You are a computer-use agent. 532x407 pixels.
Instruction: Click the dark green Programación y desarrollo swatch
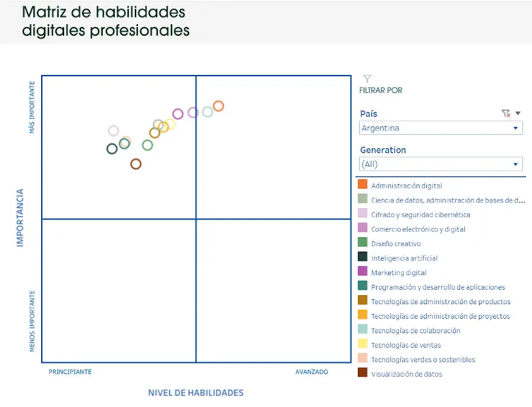coord(363,285)
